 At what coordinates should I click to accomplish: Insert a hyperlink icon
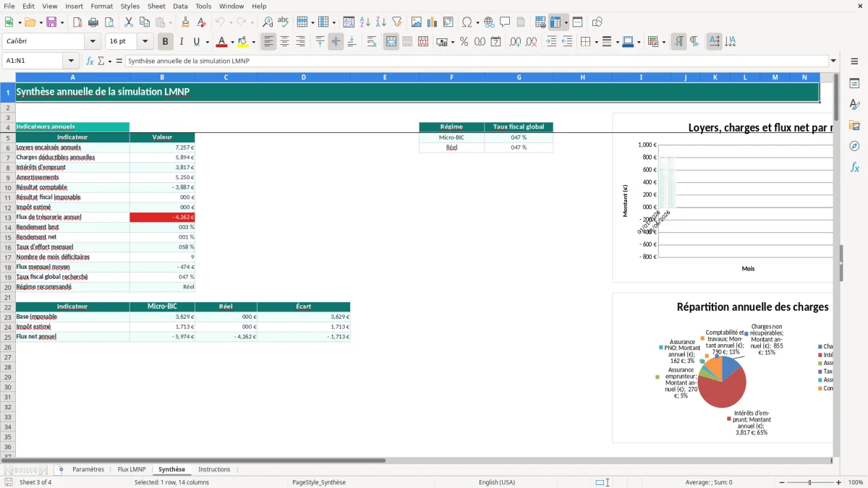point(490,22)
